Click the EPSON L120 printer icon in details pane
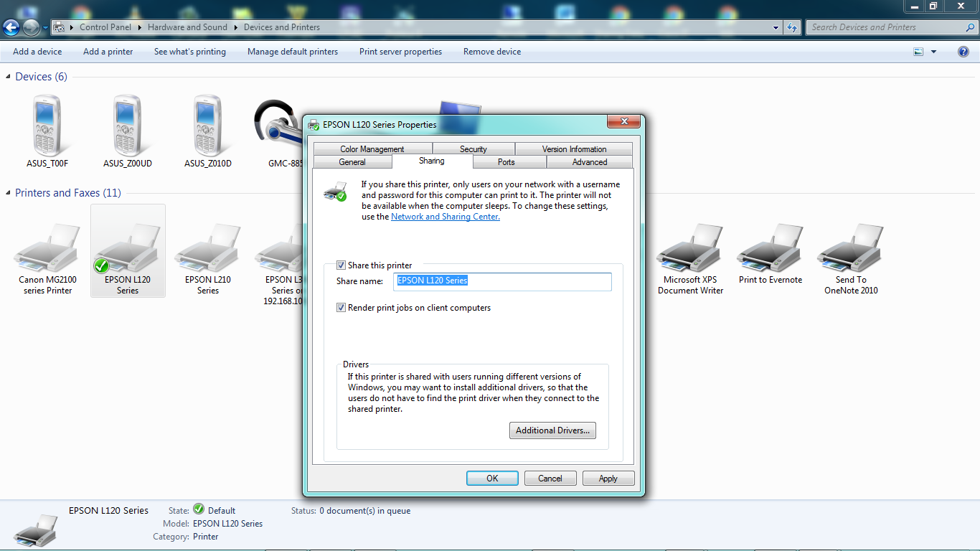This screenshot has width=980, height=551. [36, 529]
